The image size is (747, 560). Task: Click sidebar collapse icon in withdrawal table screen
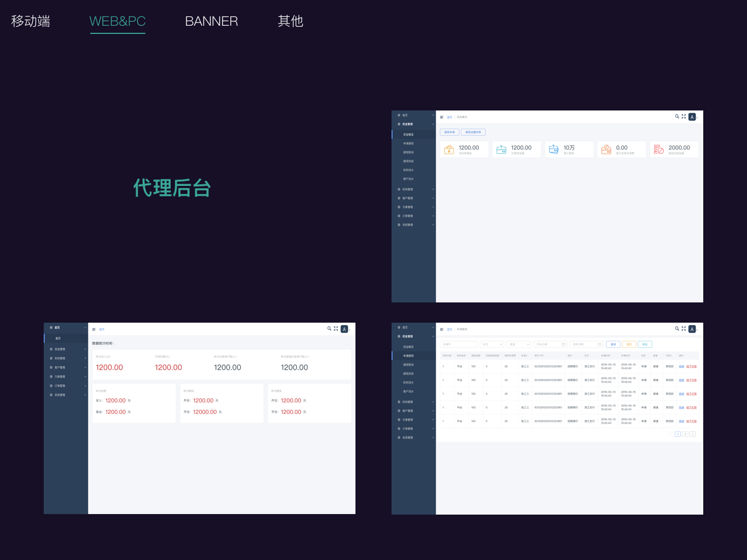pyautogui.click(x=442, y=329)
